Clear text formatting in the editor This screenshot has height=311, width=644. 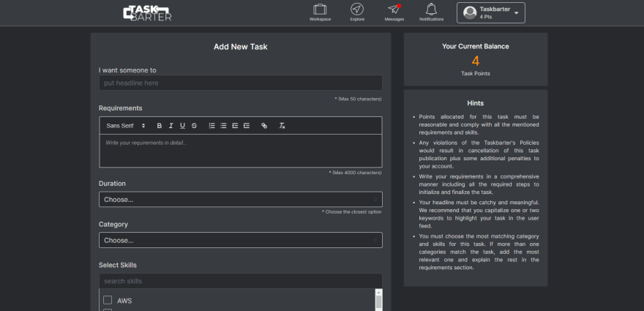point(282,126)
